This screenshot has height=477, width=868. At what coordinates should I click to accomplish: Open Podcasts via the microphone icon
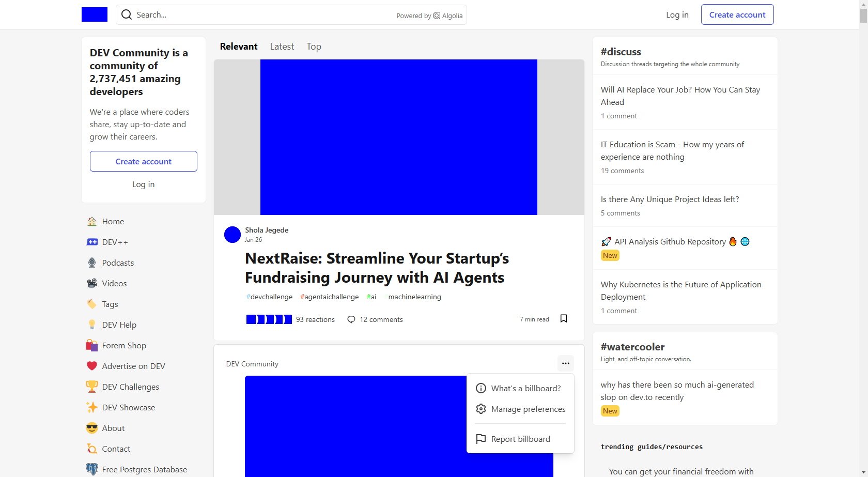pos(92,263)
